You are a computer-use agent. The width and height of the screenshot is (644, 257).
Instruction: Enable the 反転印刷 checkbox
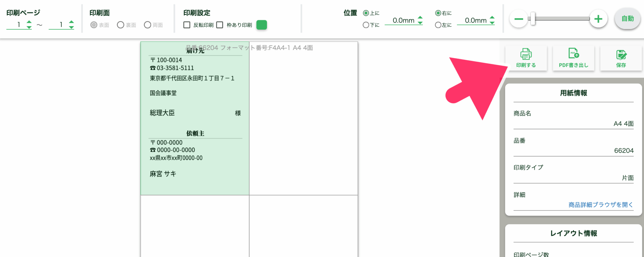[187, 25]
